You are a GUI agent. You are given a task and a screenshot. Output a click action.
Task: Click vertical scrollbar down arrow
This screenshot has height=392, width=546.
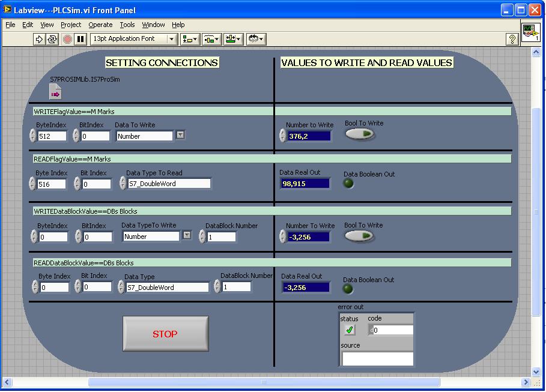536,372
